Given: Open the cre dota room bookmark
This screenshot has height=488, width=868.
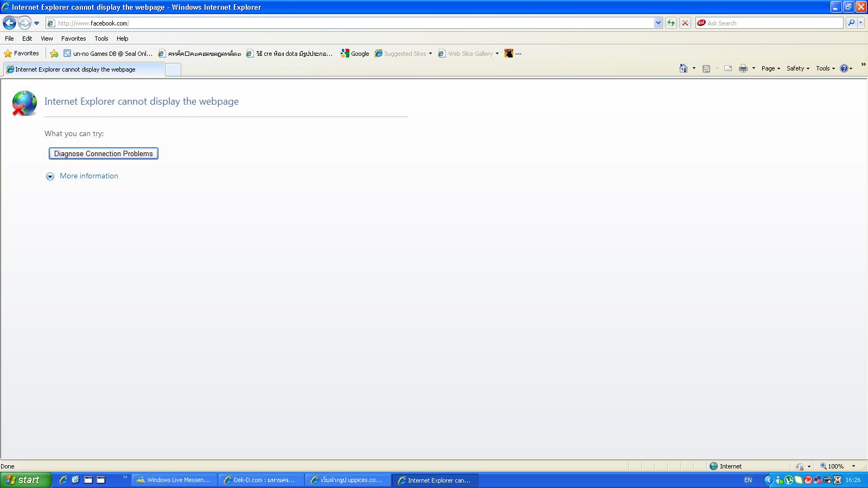Looking at the screenshot, I should click(x=289, y=53).
